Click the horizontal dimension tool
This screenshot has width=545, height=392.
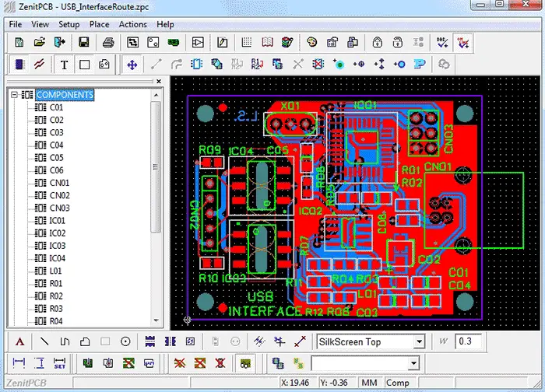(x=19, y=363)
